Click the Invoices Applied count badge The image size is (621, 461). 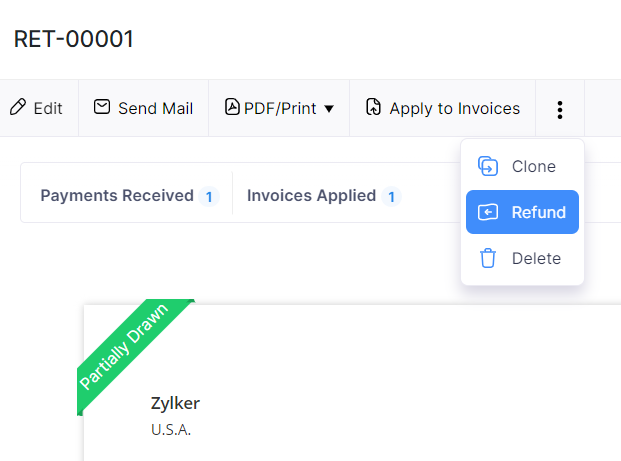391,197
